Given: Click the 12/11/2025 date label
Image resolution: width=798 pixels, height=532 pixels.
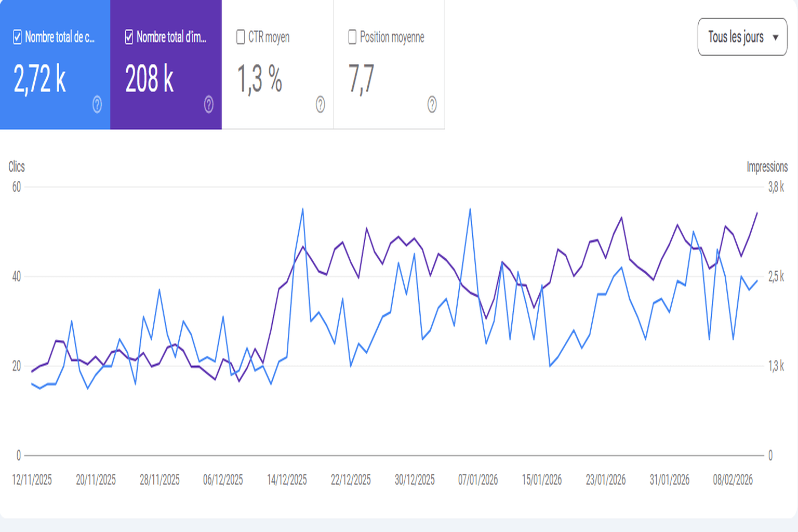Looking at the screenshot, I should pos(32,480).
